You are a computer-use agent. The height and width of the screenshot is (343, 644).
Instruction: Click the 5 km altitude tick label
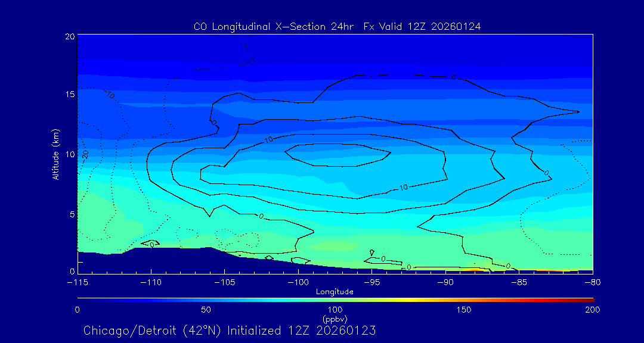pos(71,214)
